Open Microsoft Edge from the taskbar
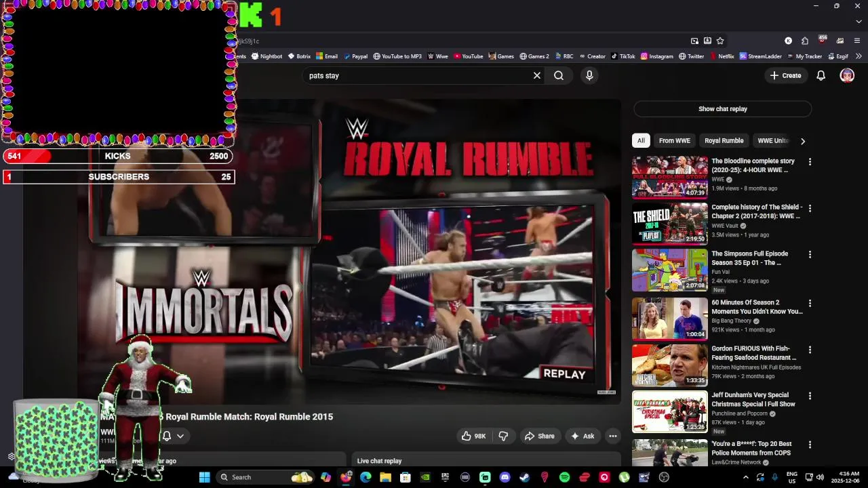This screenshot has width=868, height=488. click(x=366, y=477)
